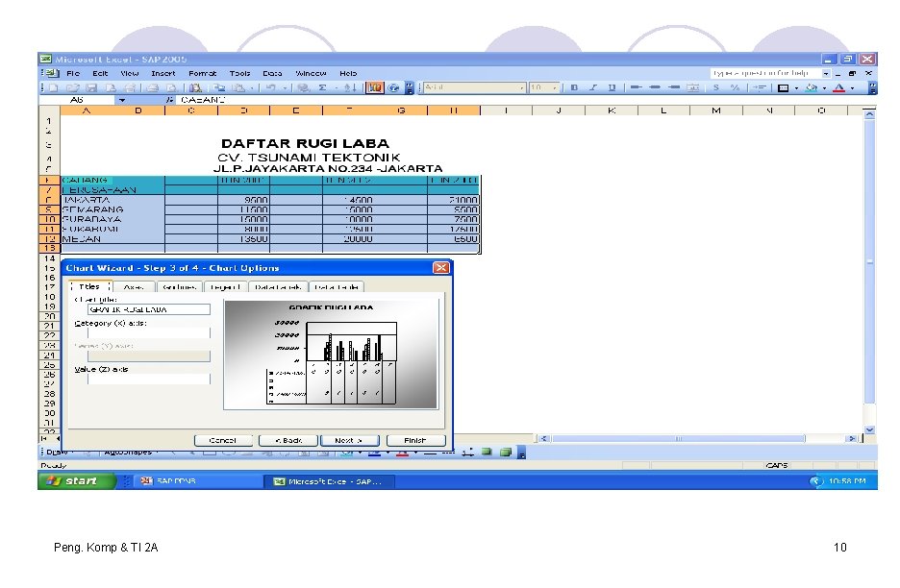This screenshot has width=900, height=588.
Task: Click the Back button in Chart Wizard
Action: pyautogui.click(x=288, y=441)
